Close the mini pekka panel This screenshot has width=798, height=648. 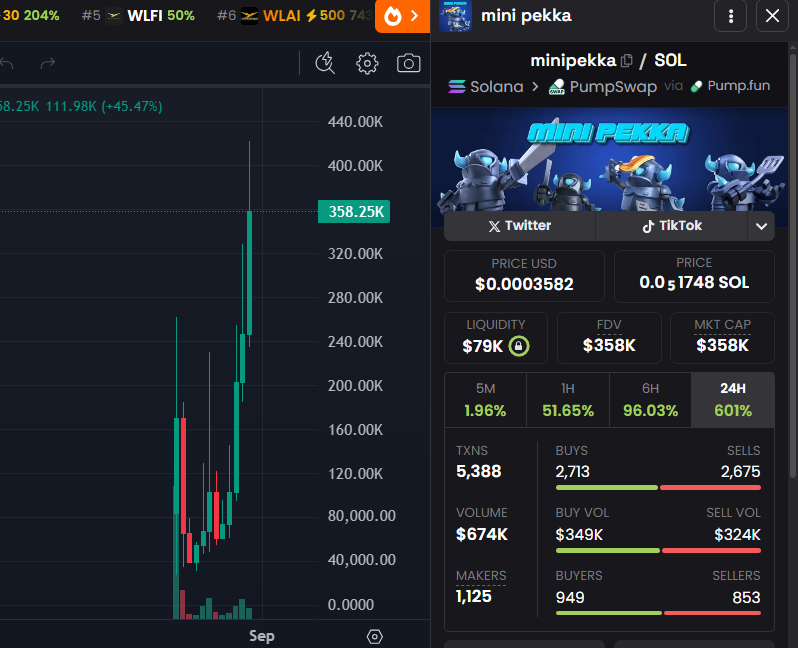click(772, 16)
